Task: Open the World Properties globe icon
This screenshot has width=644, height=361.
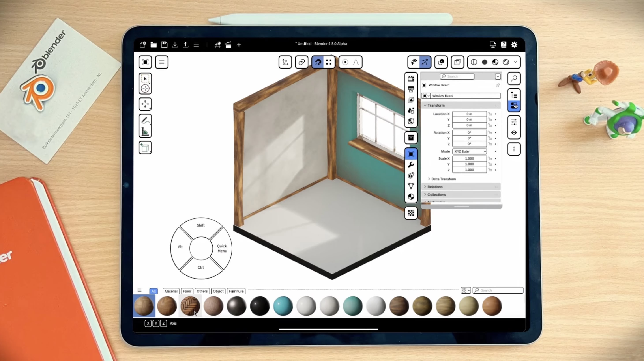Action: tap(411, 121)
